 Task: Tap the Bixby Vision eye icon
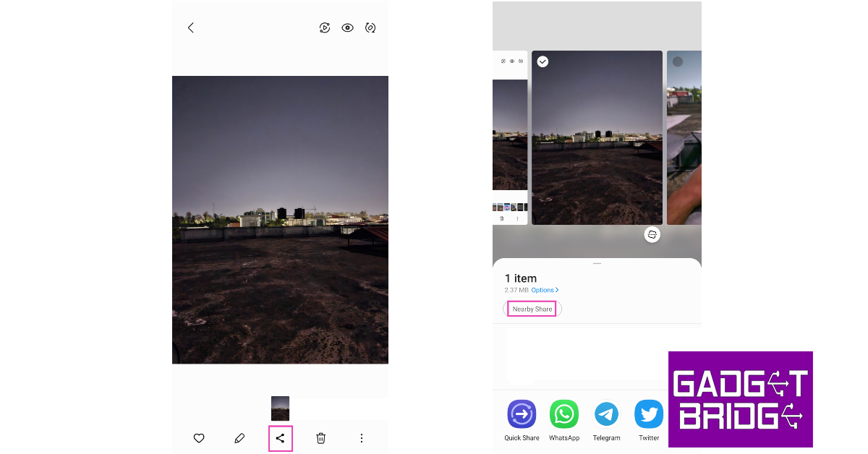[348, 28]
